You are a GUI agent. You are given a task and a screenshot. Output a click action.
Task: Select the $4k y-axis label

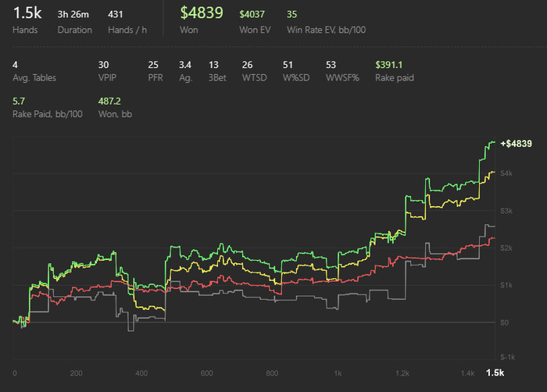click(506, 173)
